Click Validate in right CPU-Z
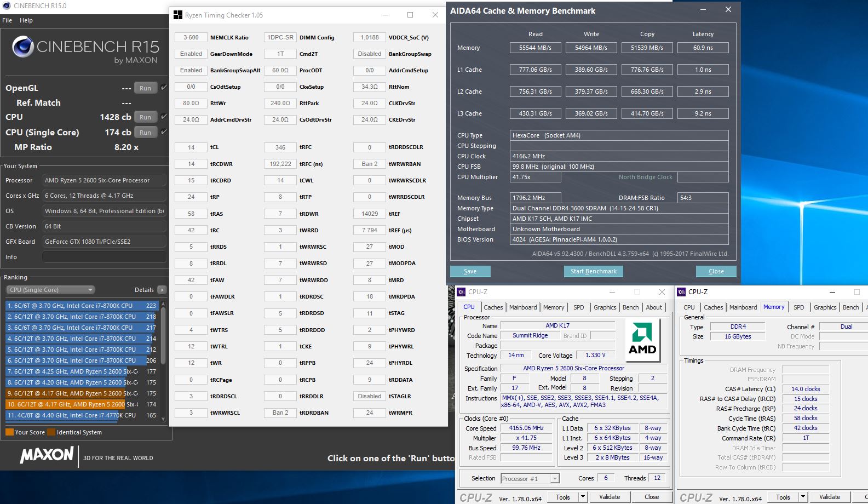The image size is (868, 504). pos(830,497)
